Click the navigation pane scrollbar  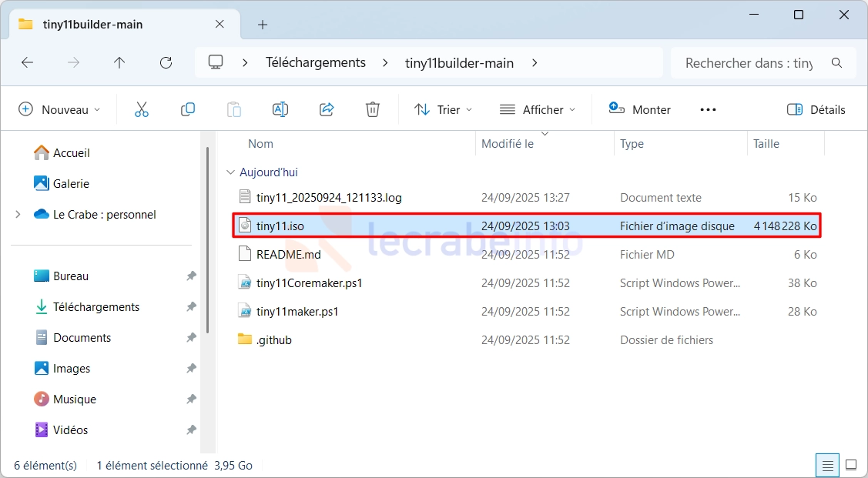208,240
